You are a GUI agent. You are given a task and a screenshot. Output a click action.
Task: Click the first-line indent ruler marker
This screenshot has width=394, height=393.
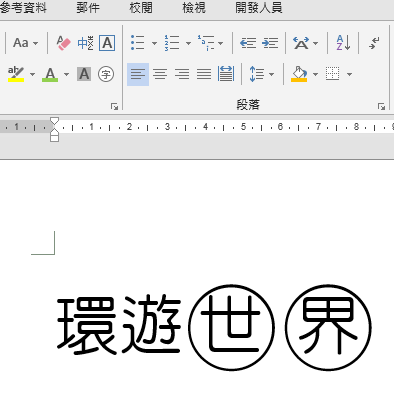coord(54,121)
